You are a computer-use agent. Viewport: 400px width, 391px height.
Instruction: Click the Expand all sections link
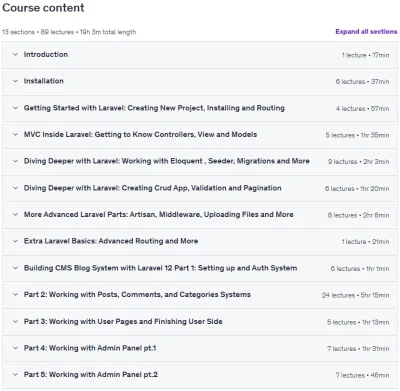[x=366, y=32]
